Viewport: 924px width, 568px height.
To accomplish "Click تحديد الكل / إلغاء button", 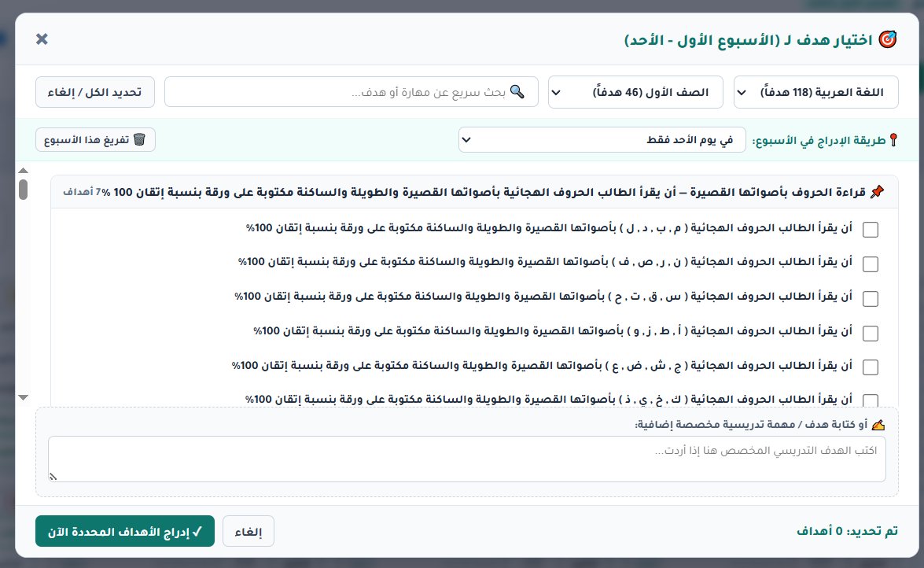I will coord(95,92).
